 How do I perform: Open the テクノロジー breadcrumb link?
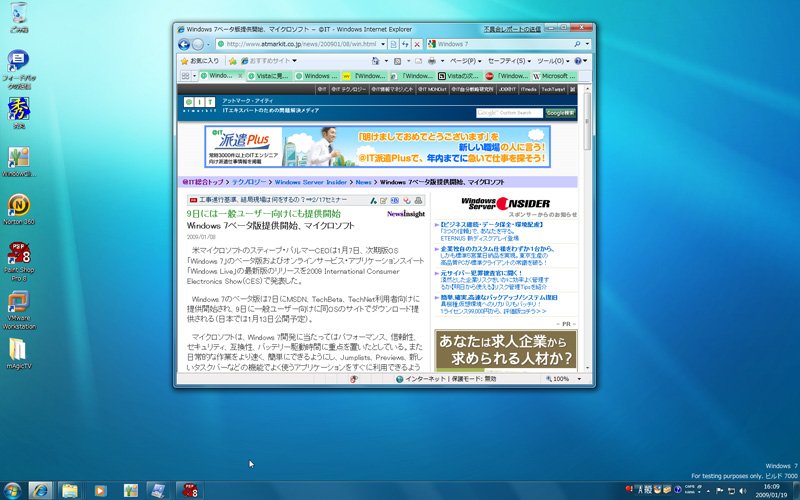pyautogui.click(x=249, y=182)
